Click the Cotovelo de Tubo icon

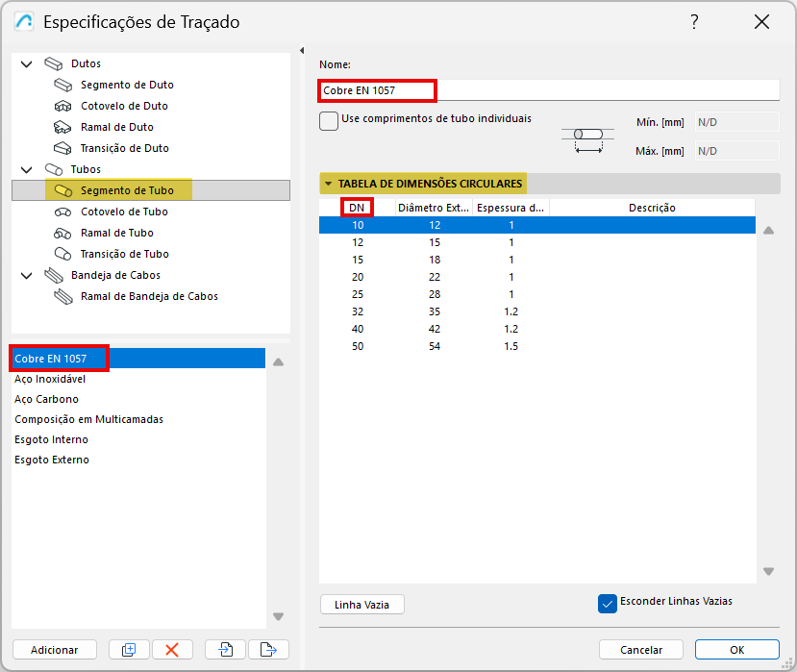coord(63,212)
